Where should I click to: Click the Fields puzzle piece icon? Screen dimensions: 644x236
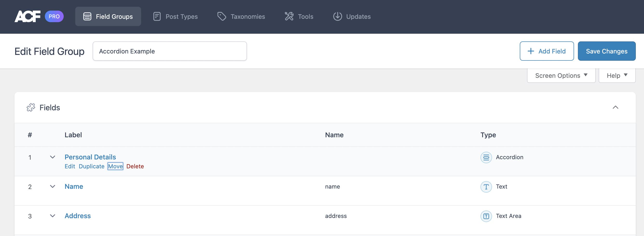31,108
